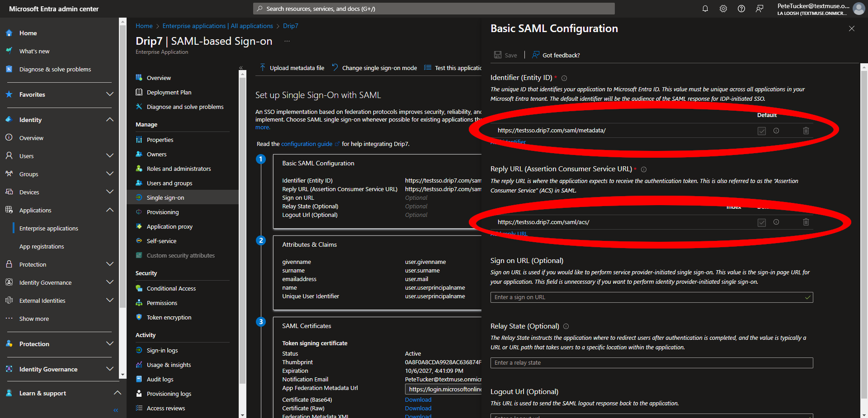Image resolution: width=868 pixels, height=418 pixels.
Task: Show info for saml/metadata identifier row
Action: tap(776, 131)
